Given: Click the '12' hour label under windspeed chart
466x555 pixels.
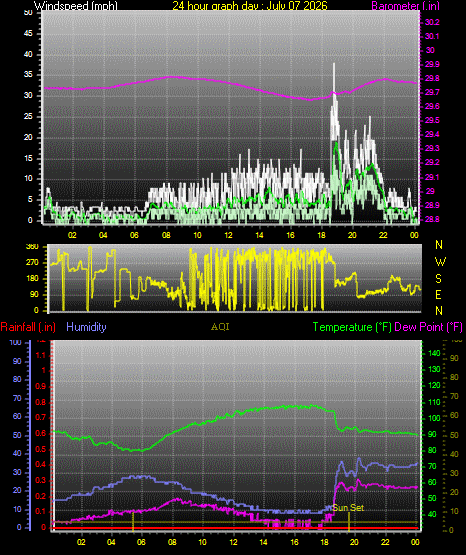Looking at the screenshot, I should point(229,235).
